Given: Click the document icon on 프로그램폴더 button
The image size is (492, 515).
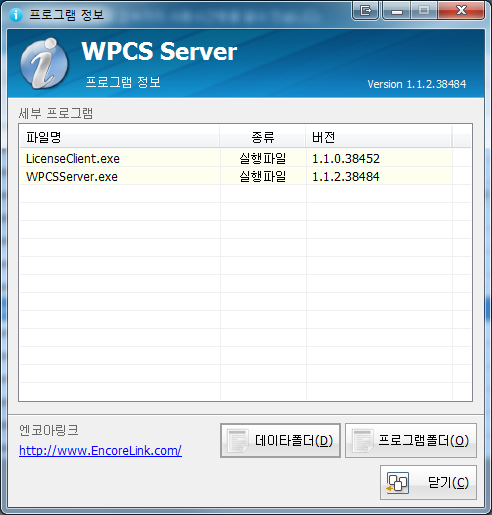Looking at the screenshot, I should [x=362, y=440].
